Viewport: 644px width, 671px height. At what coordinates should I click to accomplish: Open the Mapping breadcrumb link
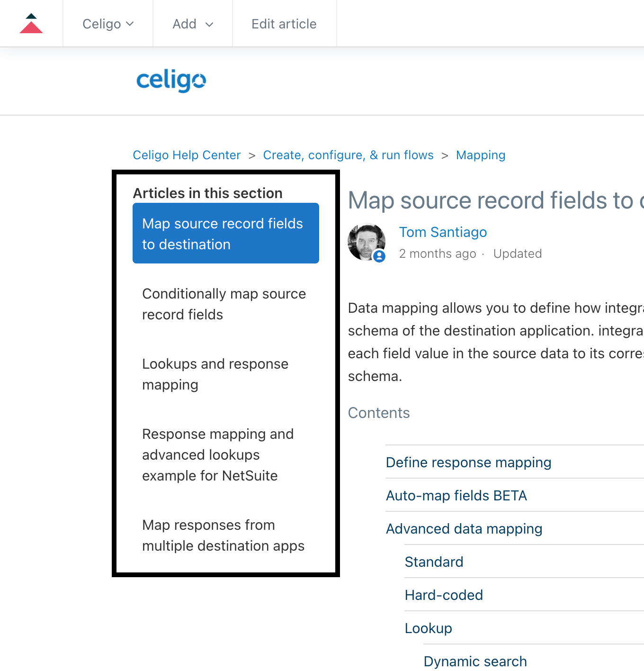pyautogui.click(x=481, y=155)
